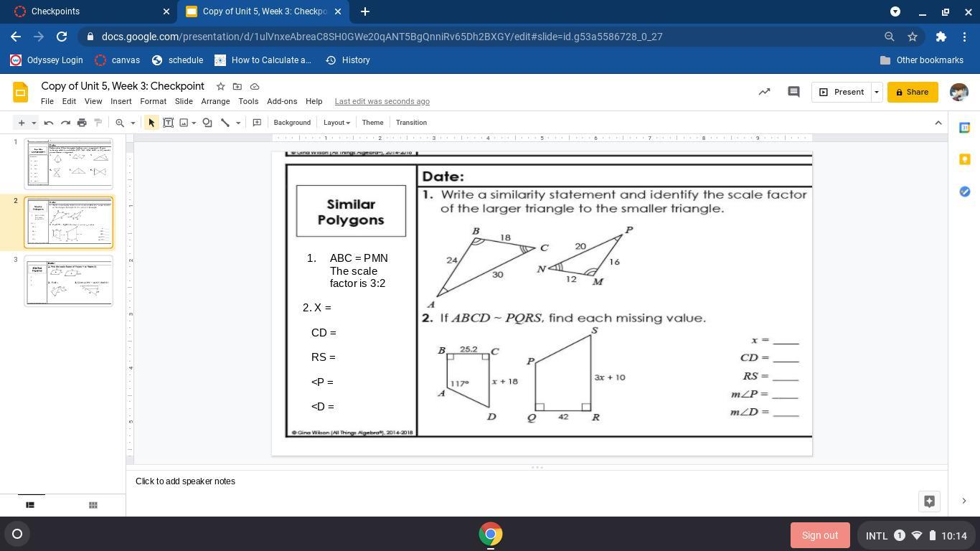Open the activity dashboard trend icon
Viewport: 980px width, 551px height.
(765, 92)
